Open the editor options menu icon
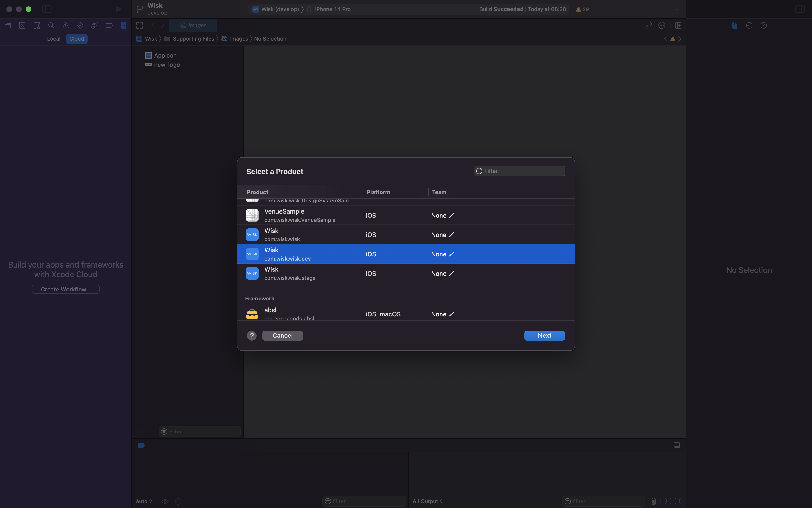The height and width of the screenshot is (508, 812). click(x=662, y=25)
